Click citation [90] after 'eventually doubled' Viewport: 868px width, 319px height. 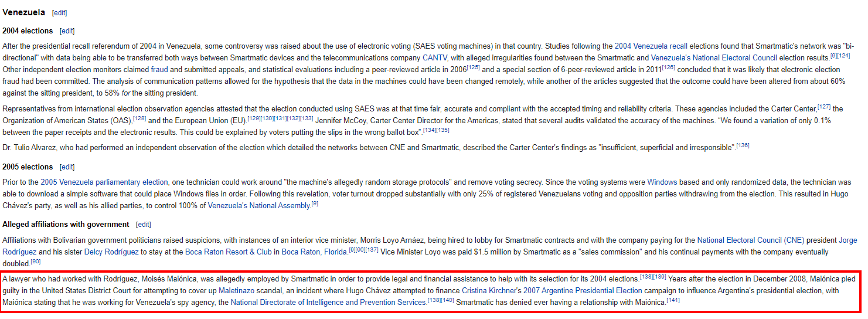click(35, 262)
